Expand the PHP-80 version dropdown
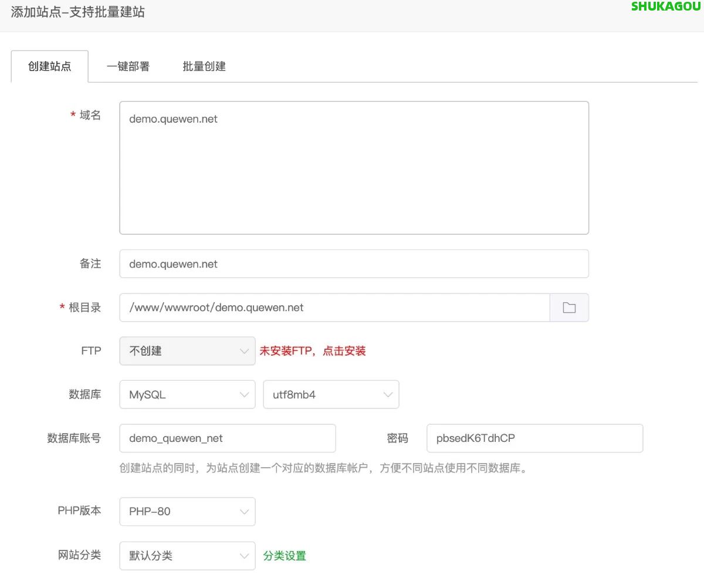This screenshot has height=588, width=704. pyautogui.click(x=187, y=511)
